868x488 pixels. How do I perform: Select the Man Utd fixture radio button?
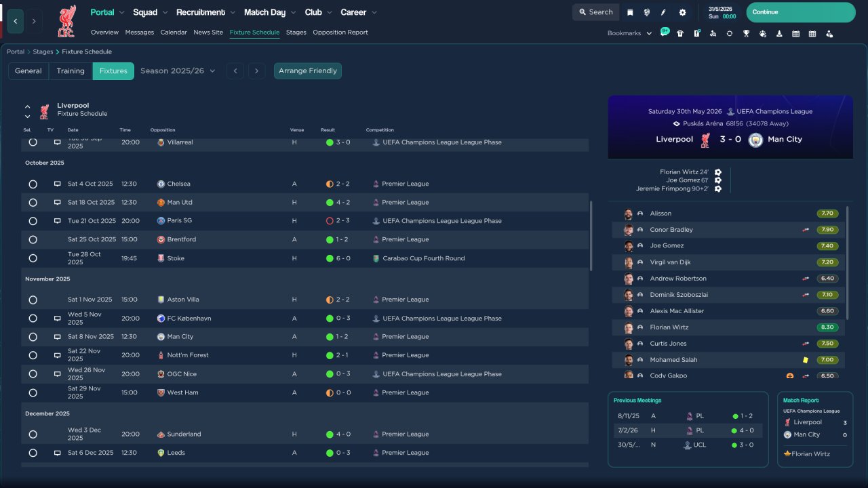[x=33, y=203]
